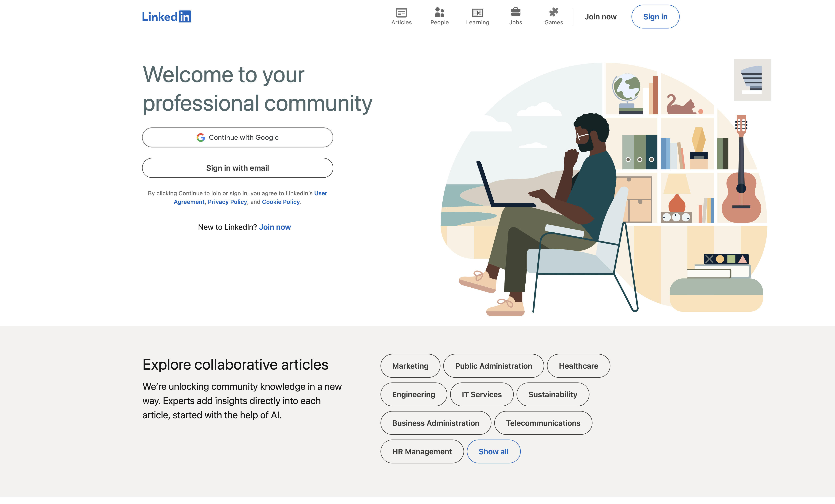Open the Jobs briefcase icon
This screenshot has height=504, width=835.
[x=516, y=12]
